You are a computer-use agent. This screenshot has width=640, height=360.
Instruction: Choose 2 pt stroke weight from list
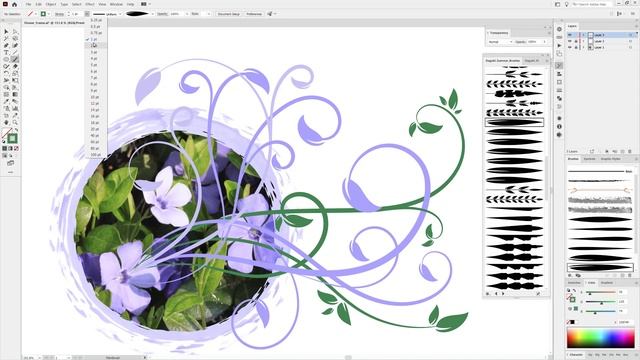[x=96, y=45]
